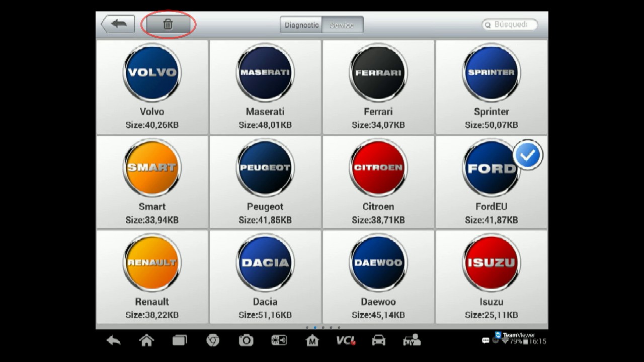Click the 'FordEU' name label

tap(492, 207)
